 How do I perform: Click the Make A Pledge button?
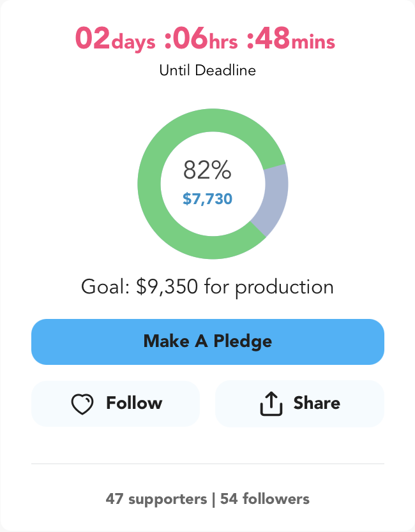(x=207, y=342)
